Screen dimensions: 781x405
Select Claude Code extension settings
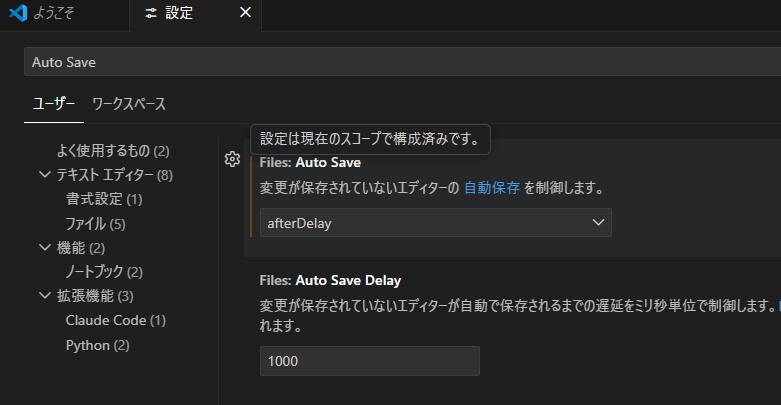coord(115,320)
